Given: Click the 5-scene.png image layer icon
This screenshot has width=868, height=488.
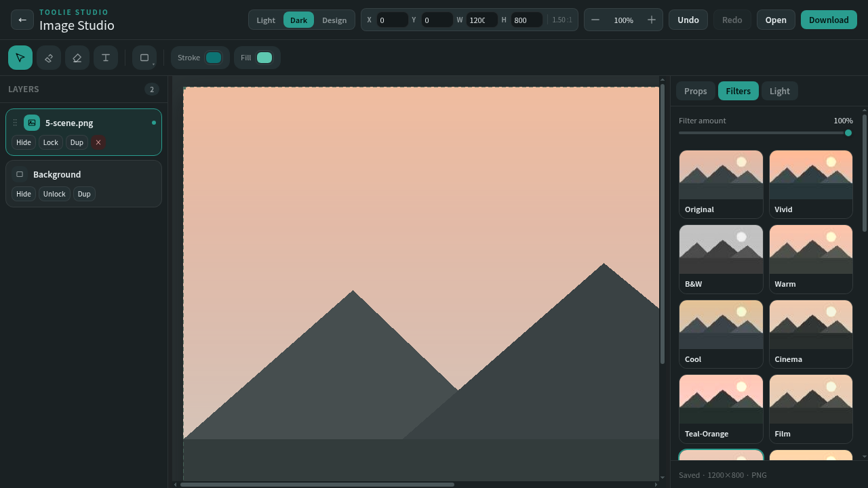Looking at the screenshot, I should point(32,123).
